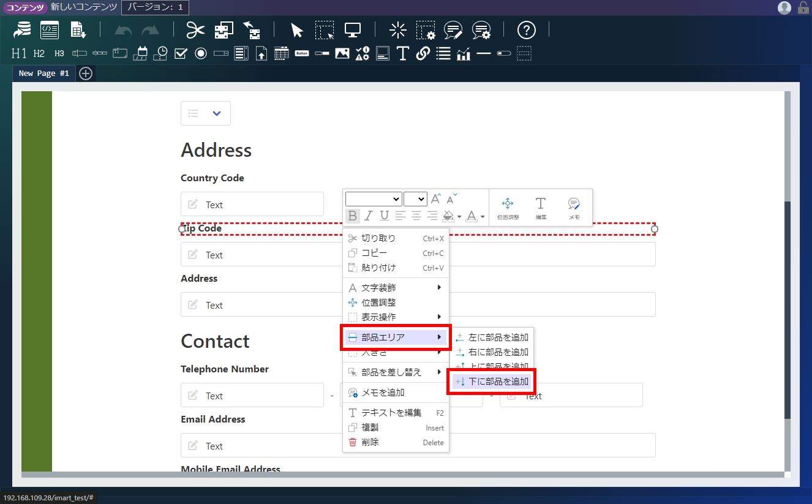Click the monitor preview icon
812x504 pixels.
(x=353, y=29)
